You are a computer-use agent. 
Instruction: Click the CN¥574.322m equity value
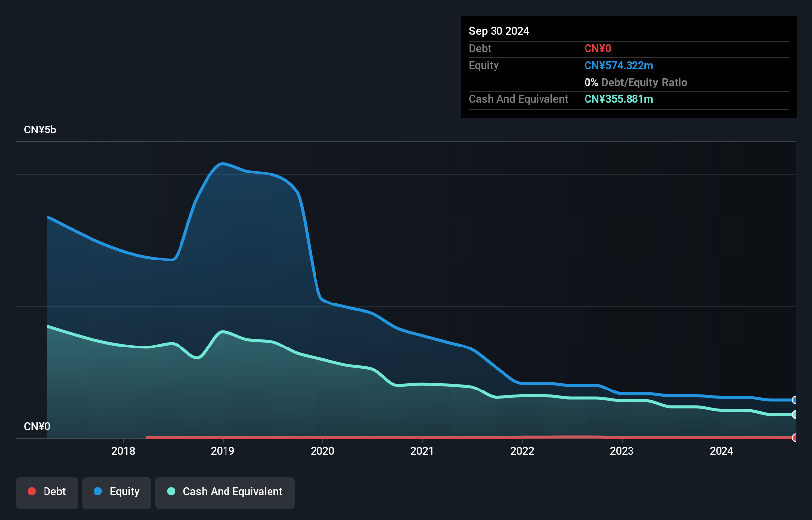point(619,66)
